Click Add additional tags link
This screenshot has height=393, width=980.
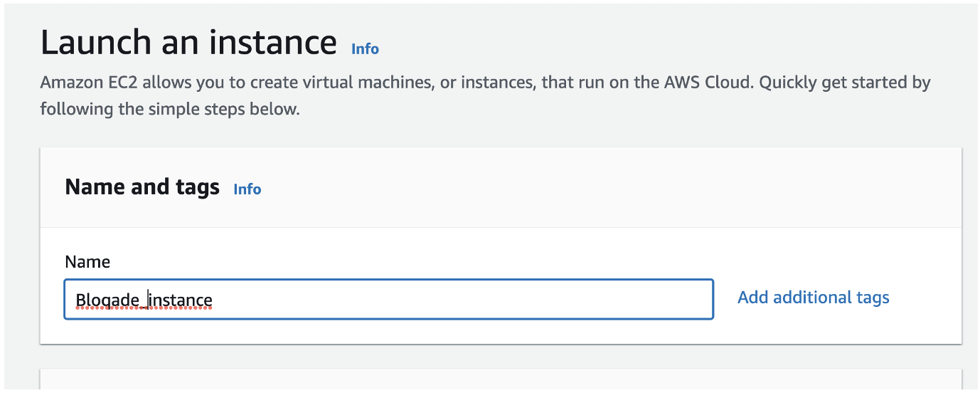pyautogui.click(x=814, y=298)
